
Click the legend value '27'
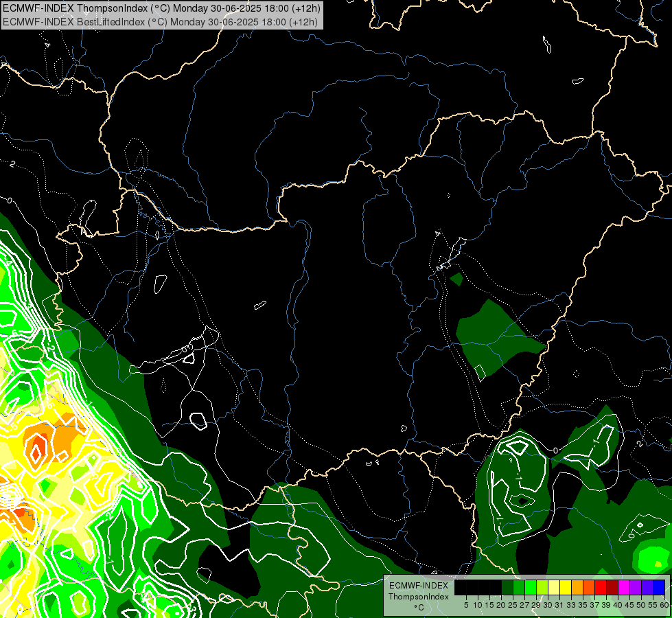tap(524, 605)
